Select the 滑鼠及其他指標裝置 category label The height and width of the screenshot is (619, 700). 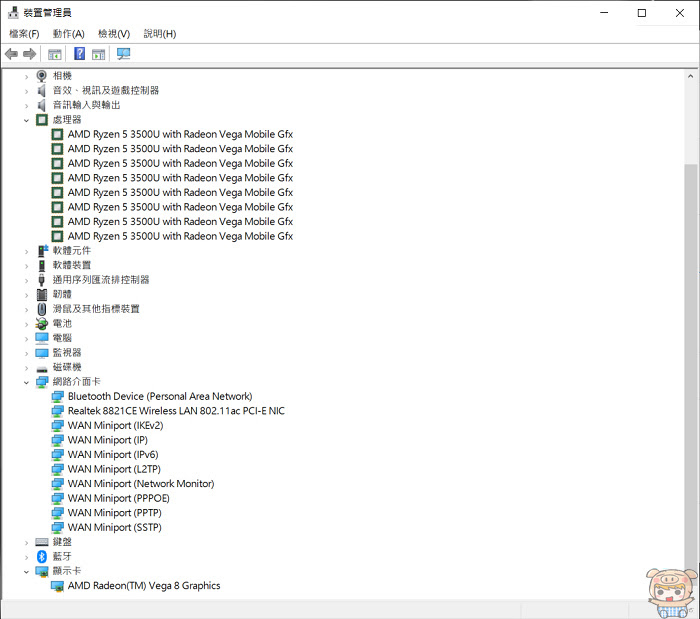coord(96,309)
